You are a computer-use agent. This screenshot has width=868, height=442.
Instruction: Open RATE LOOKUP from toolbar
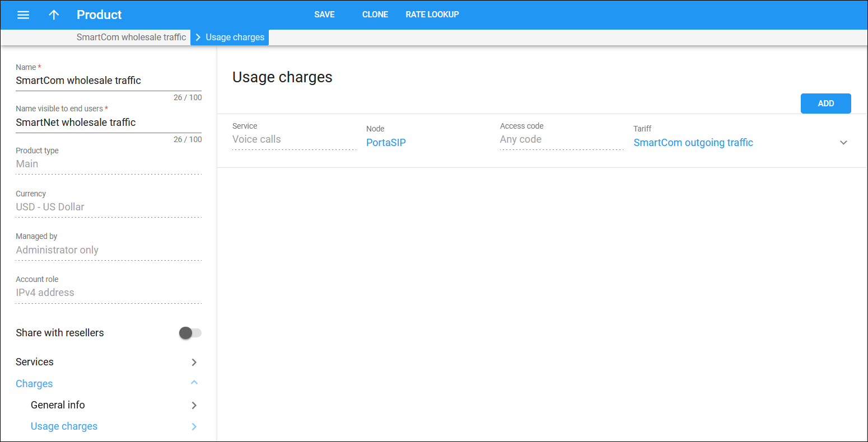click(x=432, y=15)
